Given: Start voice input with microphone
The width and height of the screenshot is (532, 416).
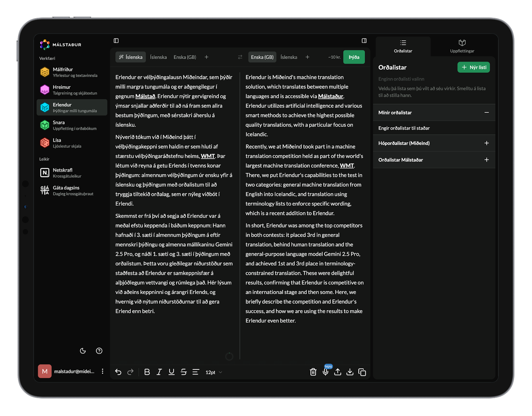Looking at the screenshot, I should point(326,372).
